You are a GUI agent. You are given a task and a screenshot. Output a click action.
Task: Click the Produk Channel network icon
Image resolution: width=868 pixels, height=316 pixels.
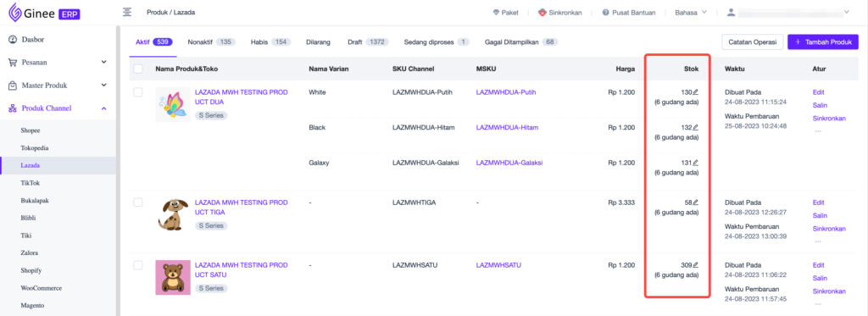(x=12, y=108)
